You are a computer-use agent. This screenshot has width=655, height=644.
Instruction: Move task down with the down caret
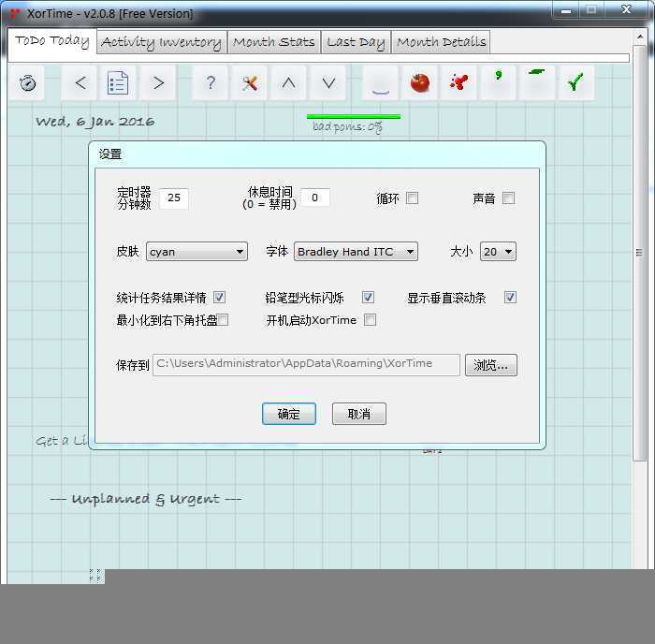(328, 82)
